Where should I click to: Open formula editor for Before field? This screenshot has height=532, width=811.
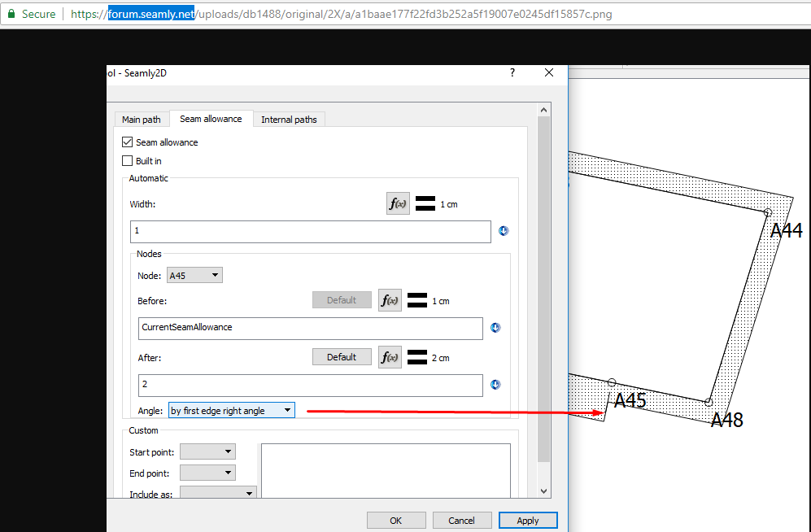pyautogui.click(x=390, y=300)
